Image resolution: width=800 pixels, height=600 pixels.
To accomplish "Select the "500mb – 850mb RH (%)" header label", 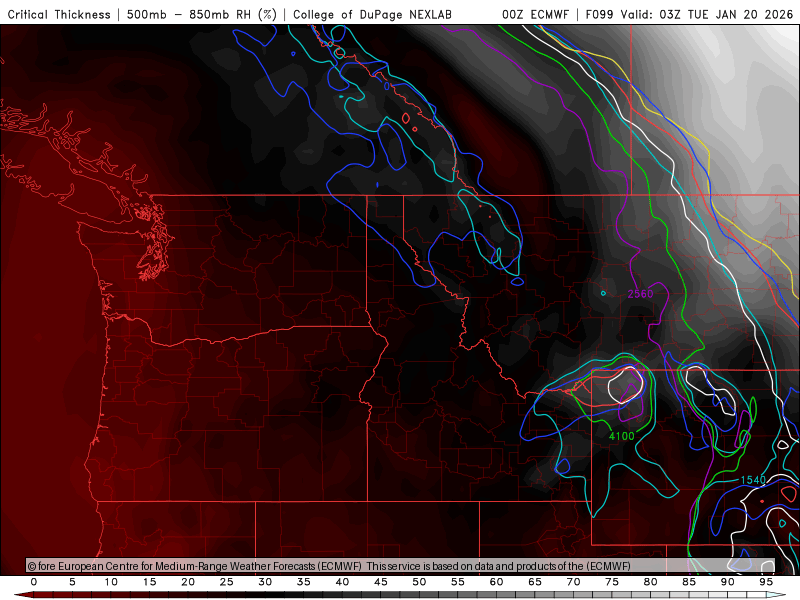I will coord(202,14).
